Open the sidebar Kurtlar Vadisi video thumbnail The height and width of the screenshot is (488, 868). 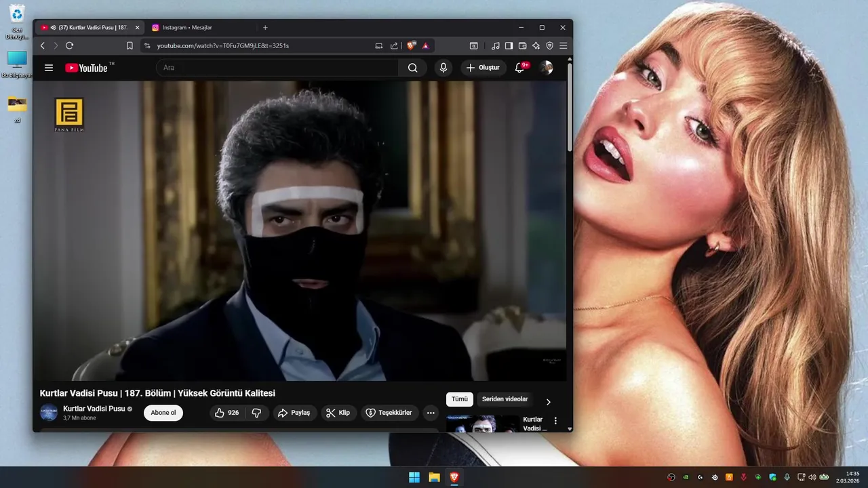tap(483, 424)
